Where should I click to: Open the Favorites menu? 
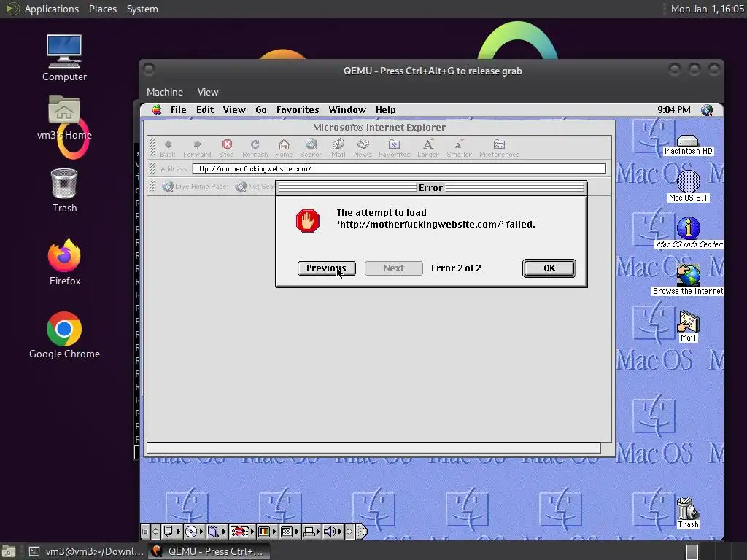[x=298, y=110]
